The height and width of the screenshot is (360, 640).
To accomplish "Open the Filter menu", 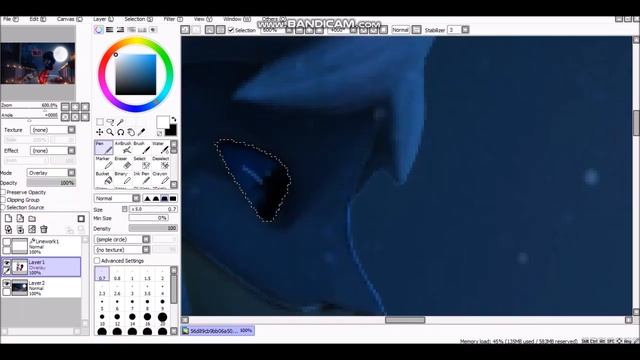I will (173, 19).
